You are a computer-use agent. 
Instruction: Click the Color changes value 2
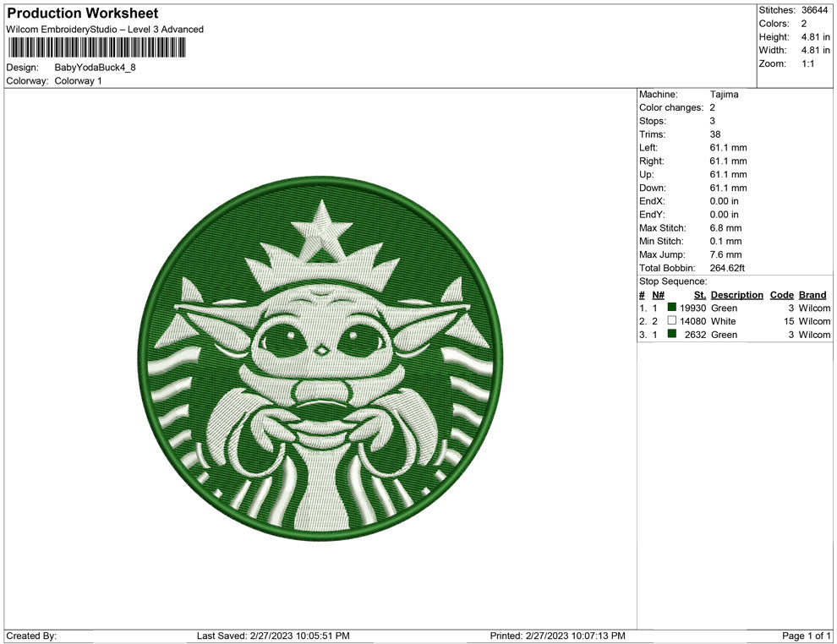(x=712, y=108)
